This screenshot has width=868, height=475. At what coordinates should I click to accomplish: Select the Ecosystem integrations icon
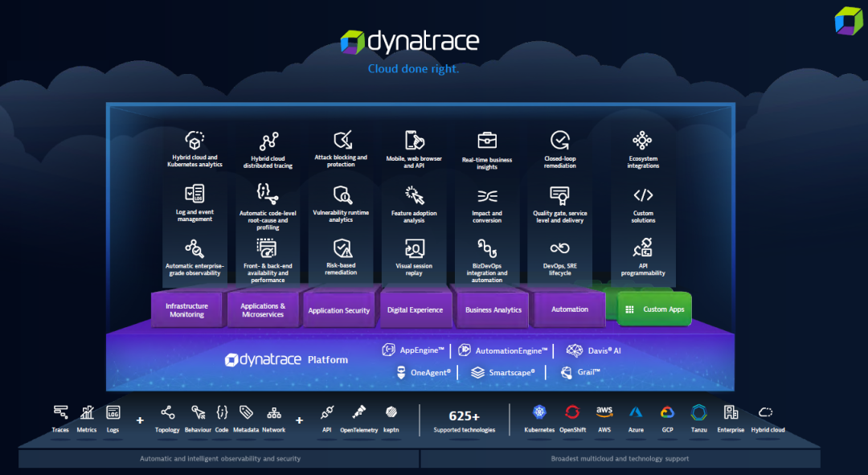642,141
